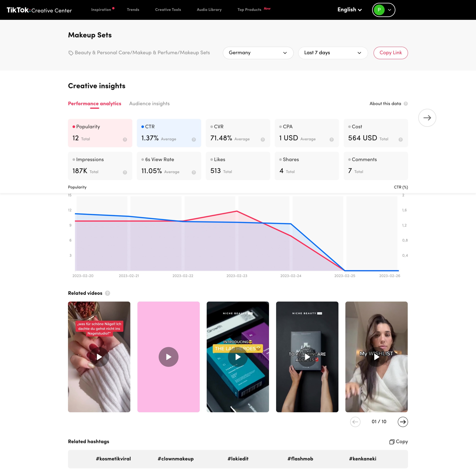Click the #flashmob hashtag
This screenshot has width=476, height=474.
300,459
